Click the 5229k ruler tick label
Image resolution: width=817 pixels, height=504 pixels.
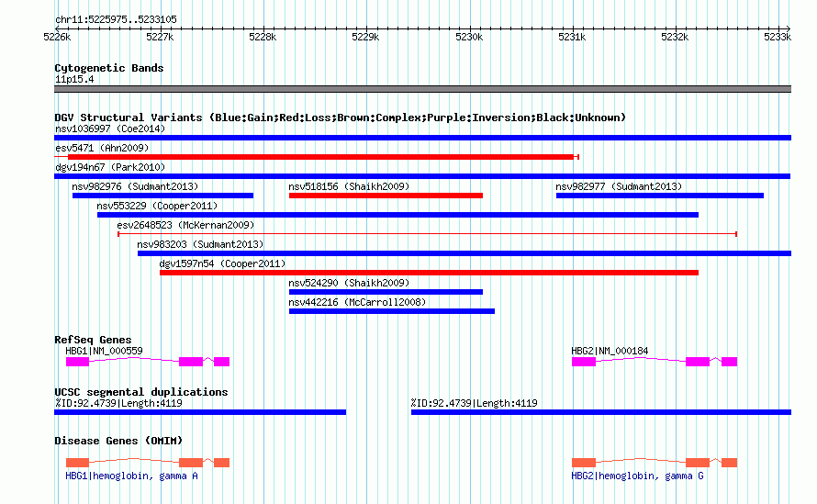(x=365, y=37)
